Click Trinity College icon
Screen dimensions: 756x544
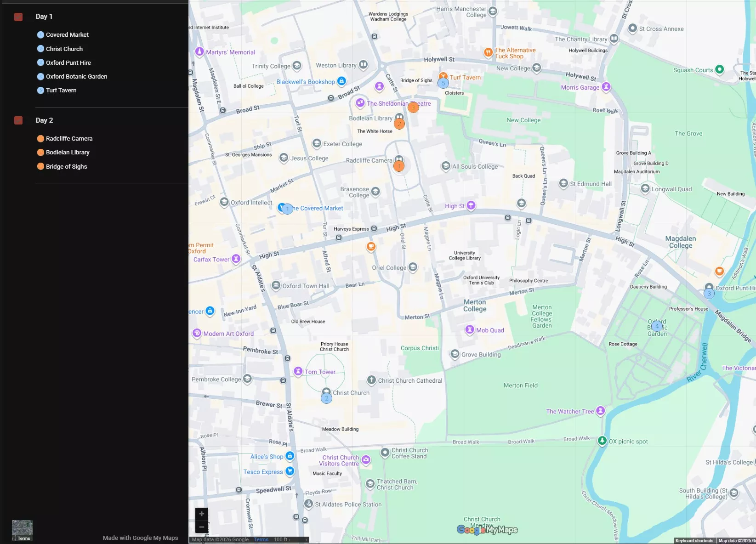click(297, 66)
